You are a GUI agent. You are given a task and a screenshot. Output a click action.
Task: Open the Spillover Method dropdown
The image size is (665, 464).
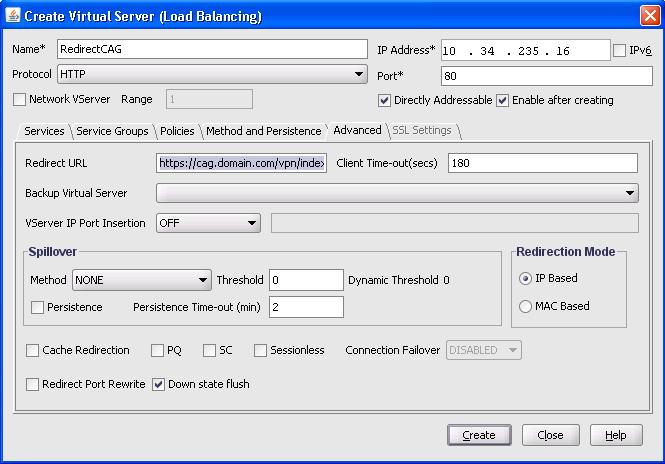point(203,281)
